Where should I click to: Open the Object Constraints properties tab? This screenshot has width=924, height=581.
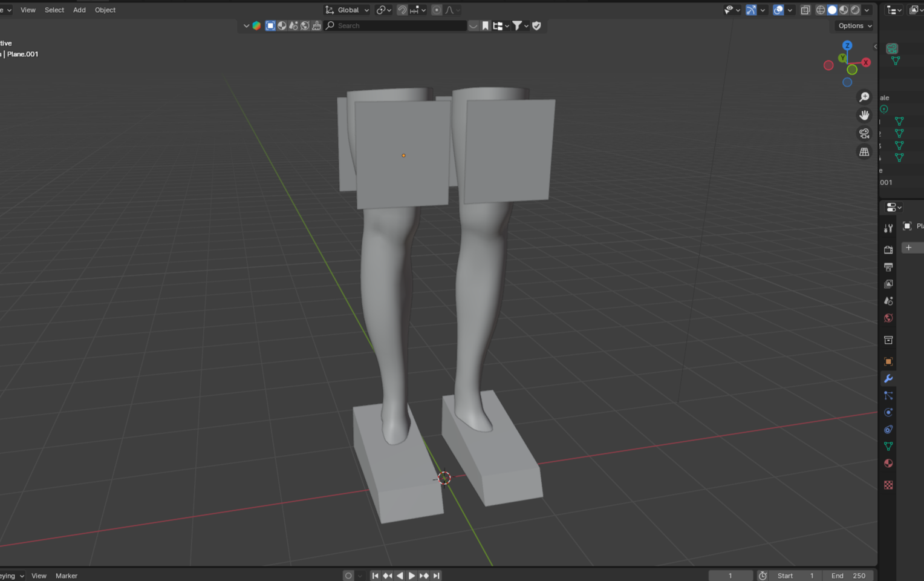click(888, 429)
